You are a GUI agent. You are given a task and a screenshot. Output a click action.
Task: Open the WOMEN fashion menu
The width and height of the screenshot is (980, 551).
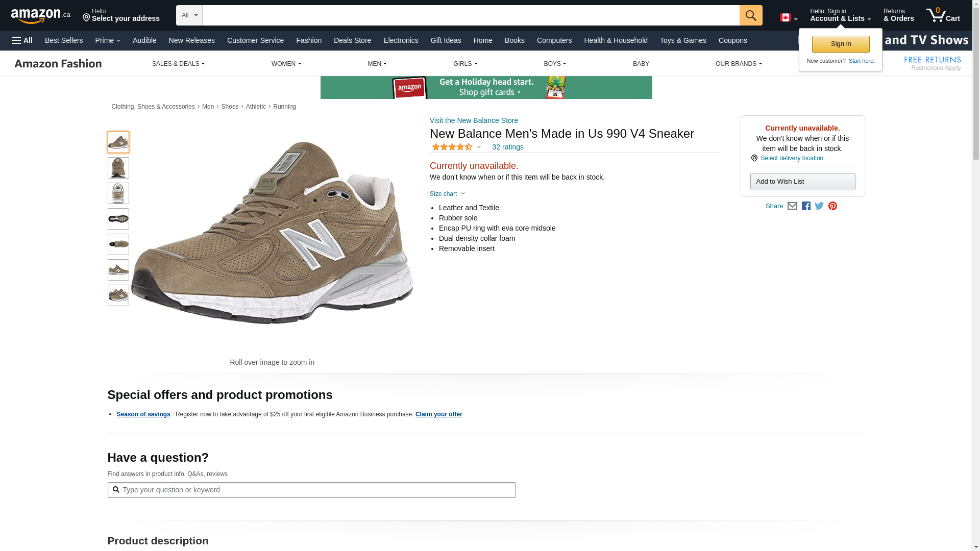(x=286, y=64)
